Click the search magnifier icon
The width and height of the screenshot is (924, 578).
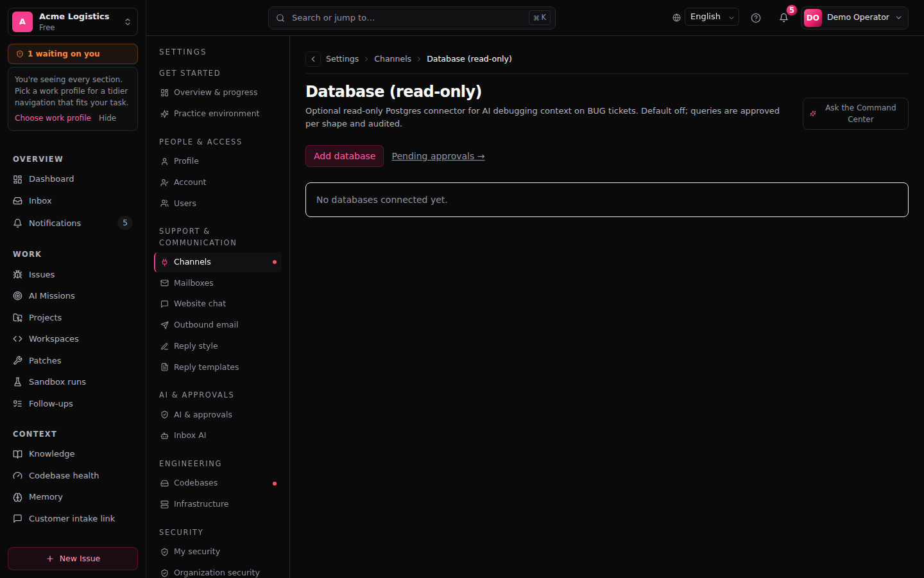tap(280, 18)
